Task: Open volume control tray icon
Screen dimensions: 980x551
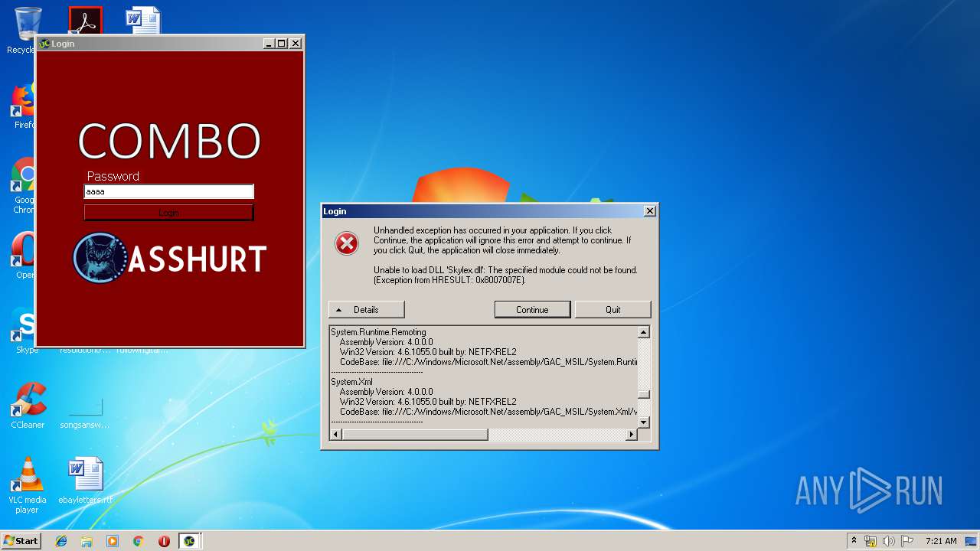Action: pyautogui.click(x=889, y=541)
